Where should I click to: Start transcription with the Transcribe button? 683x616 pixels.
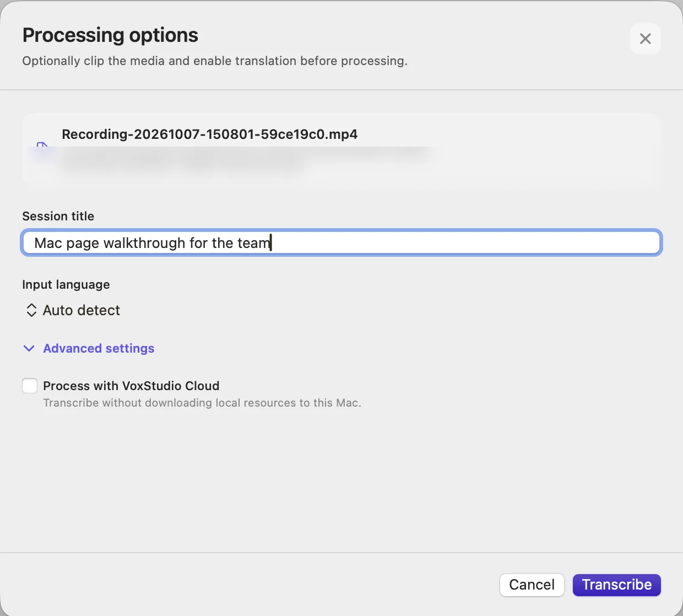[616, 585]
